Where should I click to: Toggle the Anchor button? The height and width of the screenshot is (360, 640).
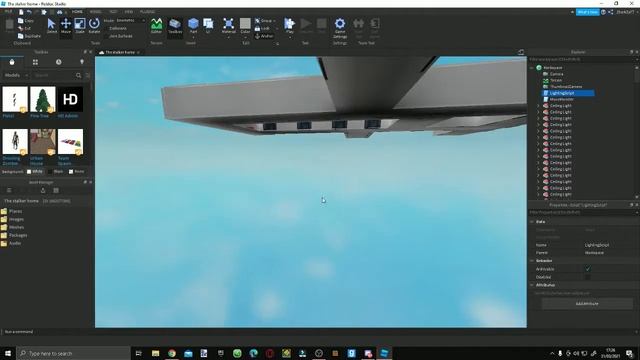point(264,36)
